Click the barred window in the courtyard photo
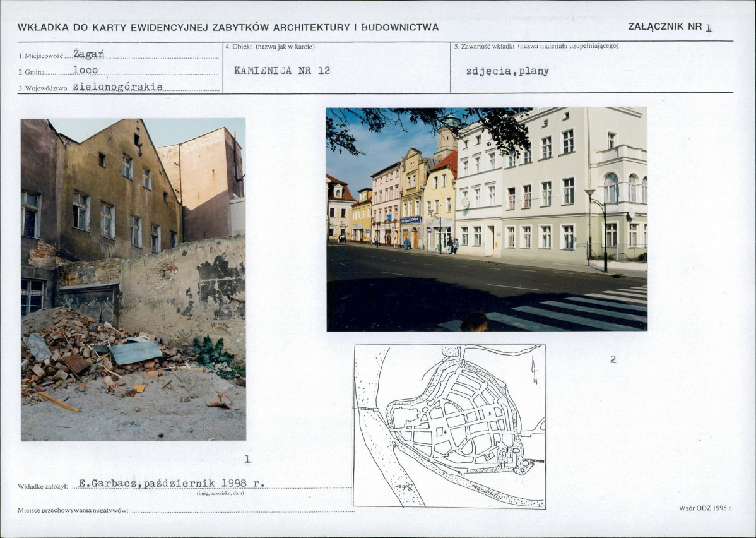The image size is (756, 538). [x=32, y=296]
